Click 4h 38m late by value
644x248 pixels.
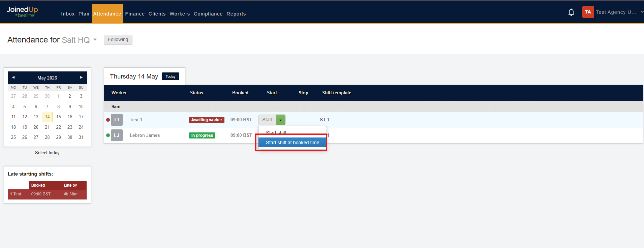70,194
